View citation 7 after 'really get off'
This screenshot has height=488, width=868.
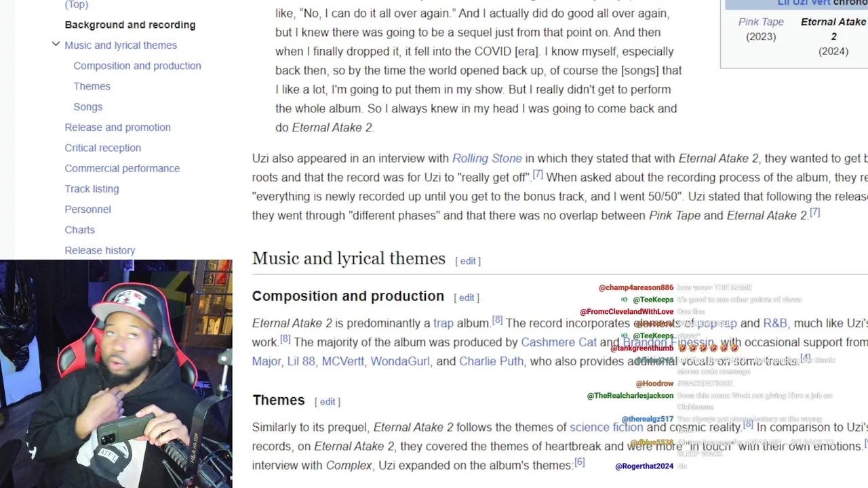point(538,174)
